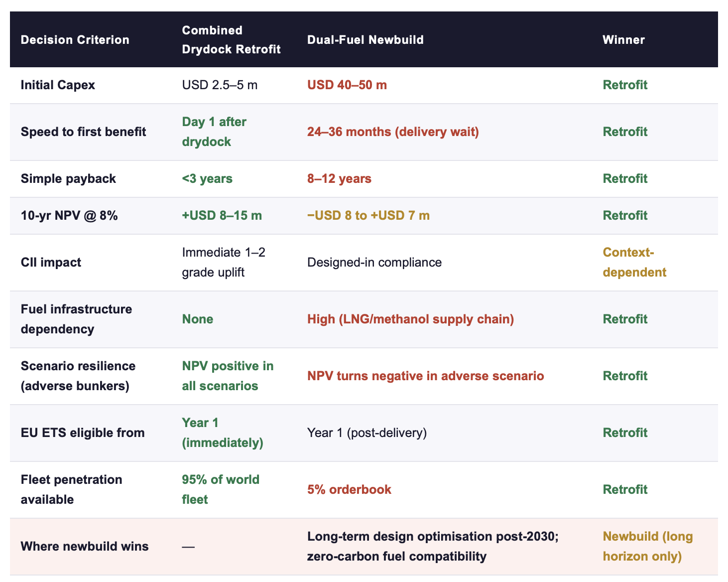This screenshot has height=582, width=728.
Task: Click the '<3 years' cell
Action: pos(207,178)
